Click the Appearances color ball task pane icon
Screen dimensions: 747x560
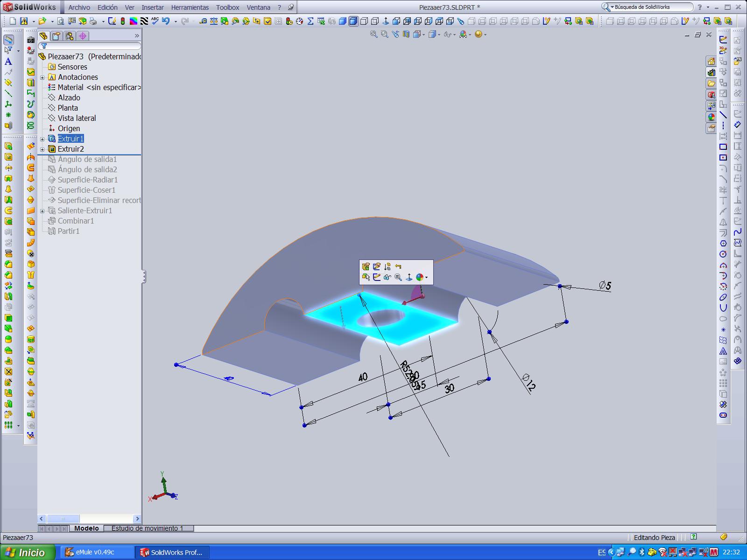[711, 117]
